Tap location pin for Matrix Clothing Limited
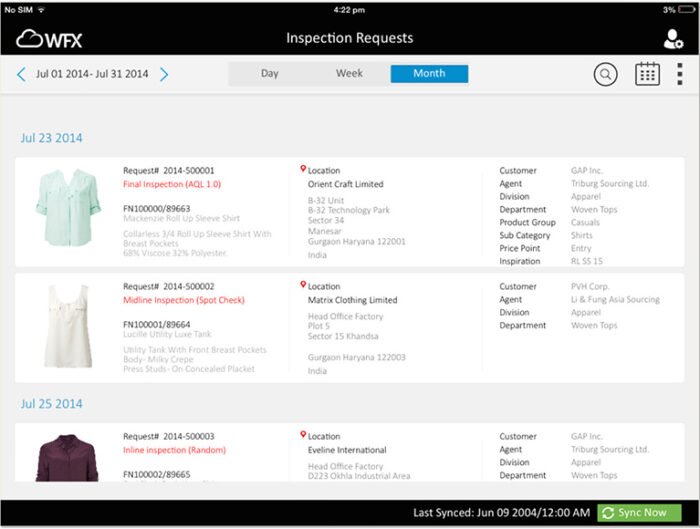700x529 pixels. pos(303,284)
